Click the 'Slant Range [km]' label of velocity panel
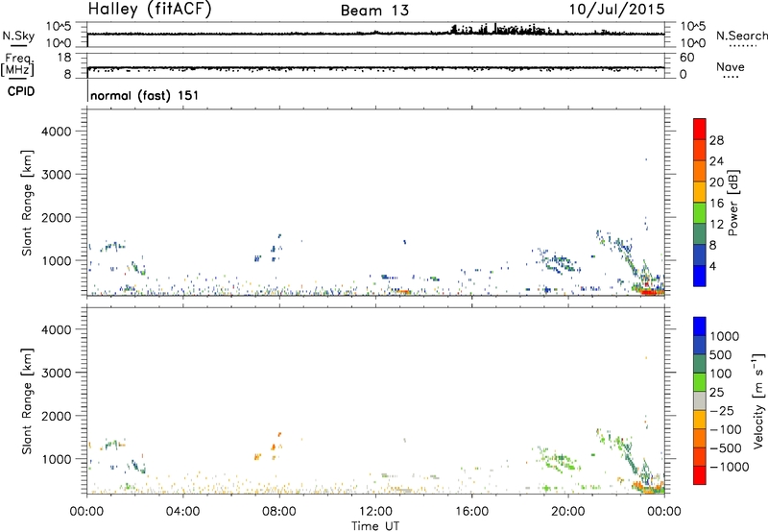 tap(28, 401)
